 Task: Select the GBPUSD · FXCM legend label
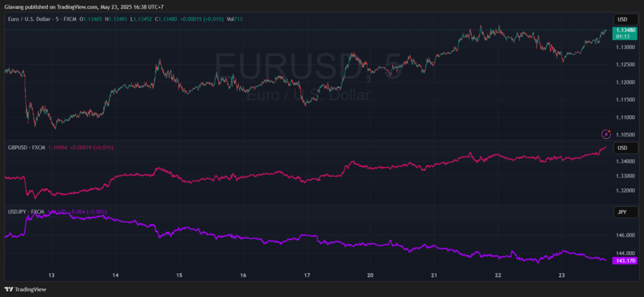tap(26, 147)
